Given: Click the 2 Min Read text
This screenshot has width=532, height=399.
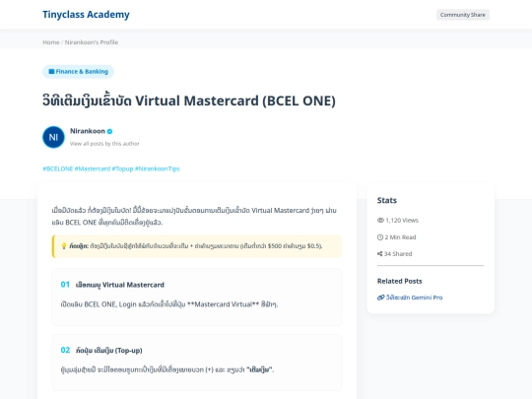Looking at the screenshot, I should (400, 237).
